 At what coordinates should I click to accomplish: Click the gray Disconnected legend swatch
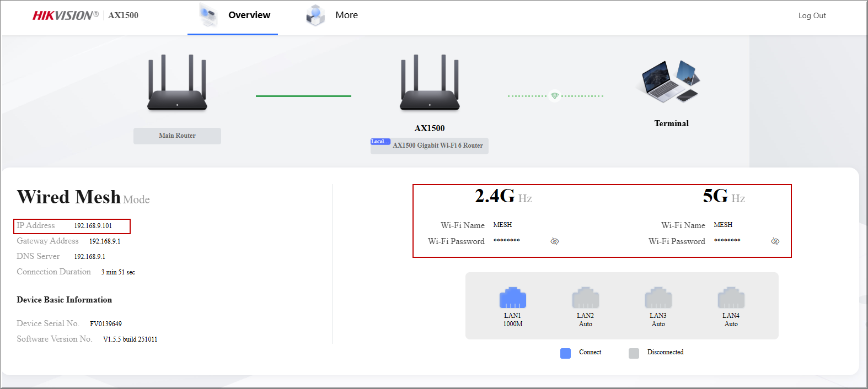[634, 353]
